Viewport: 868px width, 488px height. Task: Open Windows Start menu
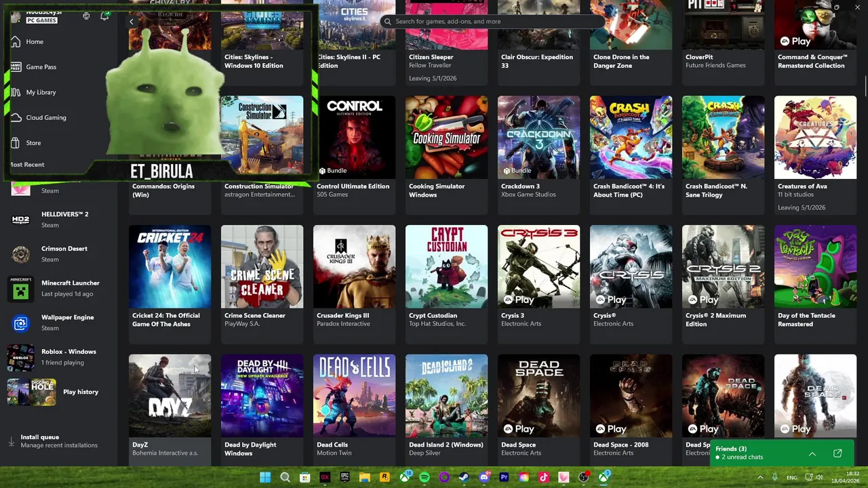pos(265,478)
